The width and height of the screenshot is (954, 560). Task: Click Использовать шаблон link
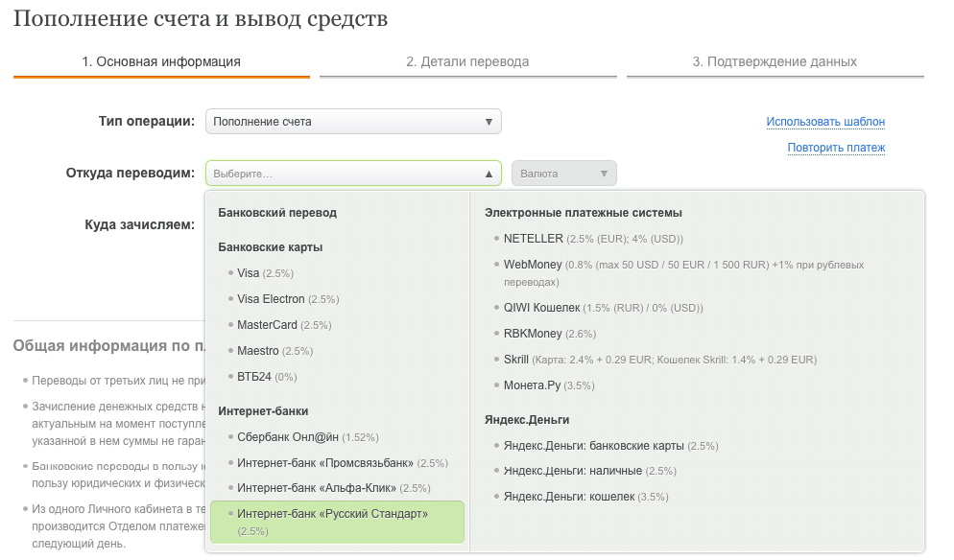coord(825,122)
